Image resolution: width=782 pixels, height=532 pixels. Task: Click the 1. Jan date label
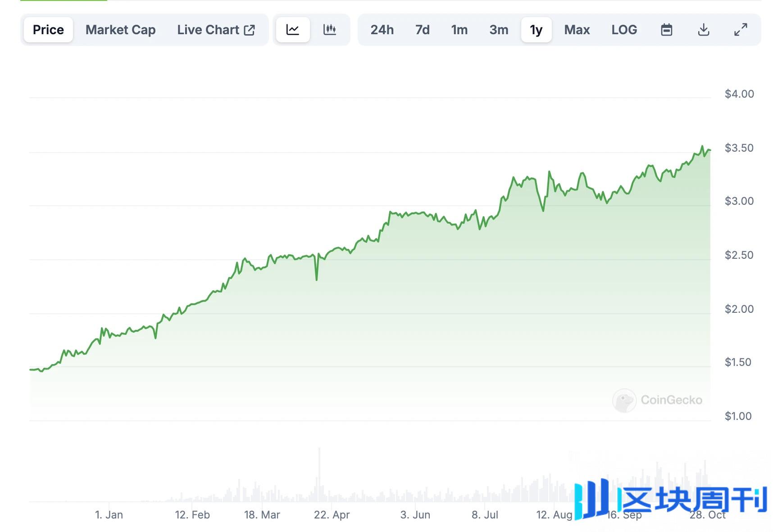click(x=109, y=515)
